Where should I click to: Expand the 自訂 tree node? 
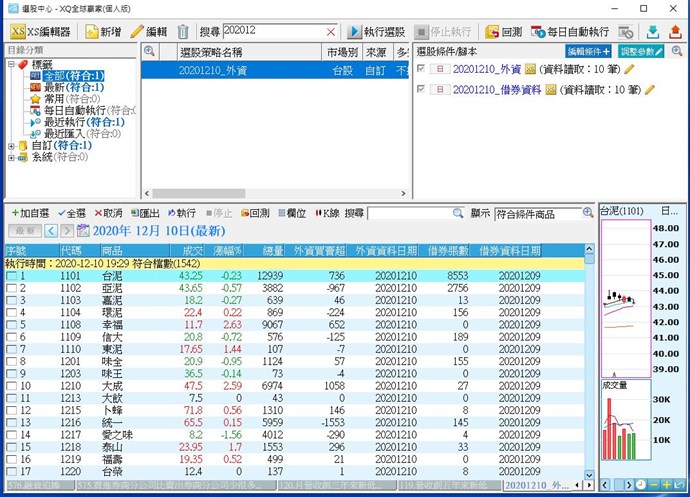pyautogui.click(x=11, y=145)
